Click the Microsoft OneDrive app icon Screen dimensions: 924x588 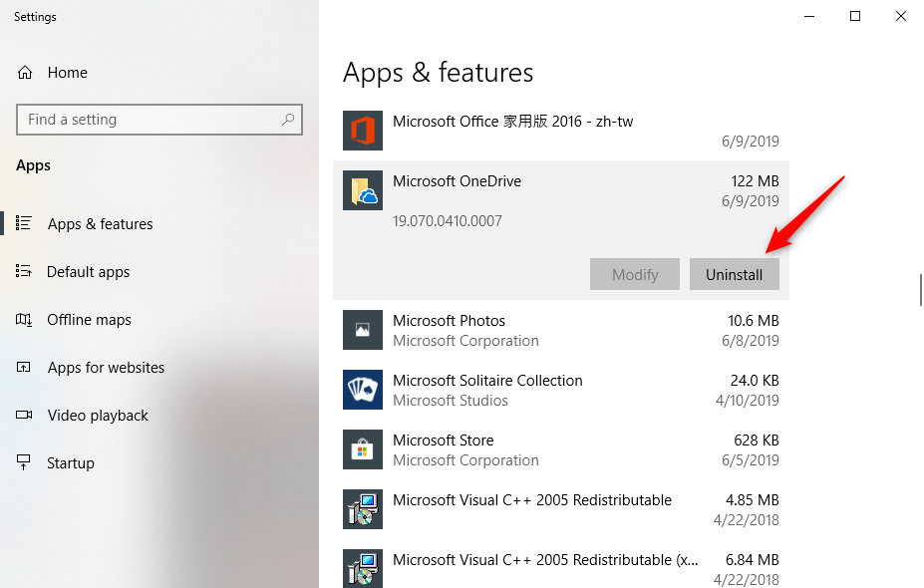pyautogui.click(x=363, y=190)
